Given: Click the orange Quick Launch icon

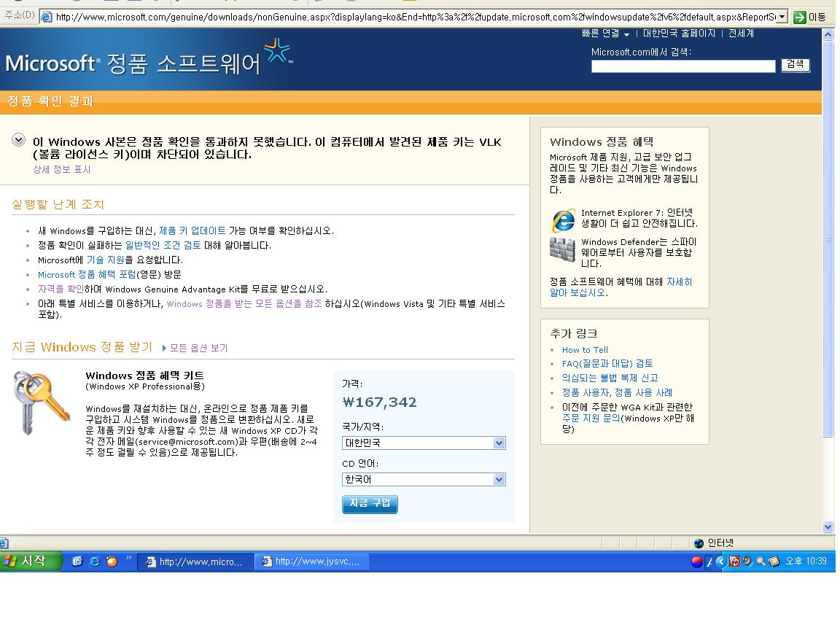Looking at the screenshot, I should (112, 561).
